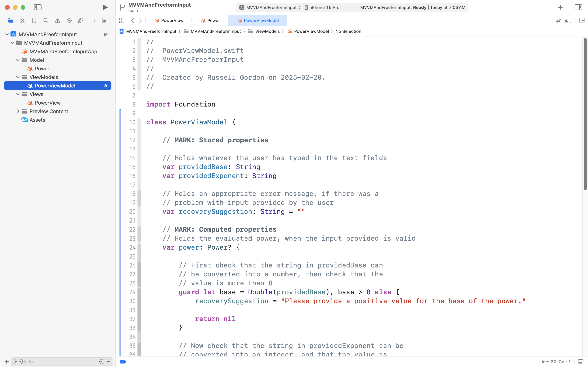Click the related items grid icon
Viewport: 588px width, 367px height.
(x=122, y=20)
